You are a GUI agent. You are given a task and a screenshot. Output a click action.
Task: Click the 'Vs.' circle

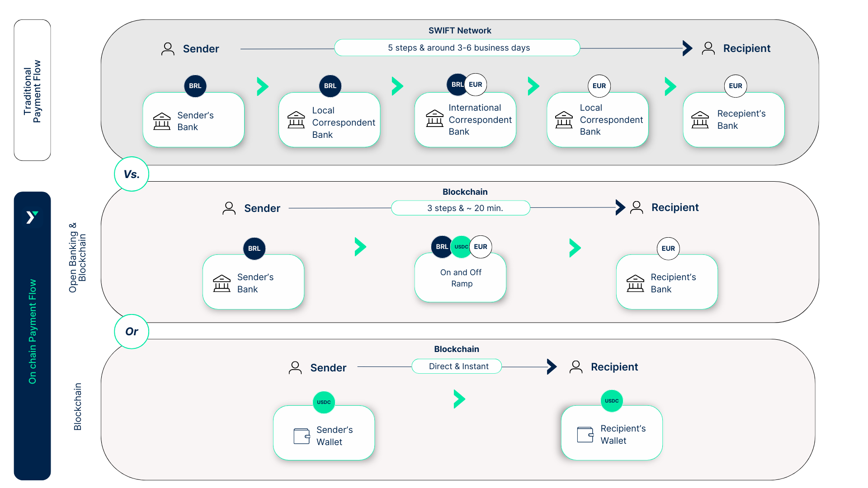(x=132, y=174)
